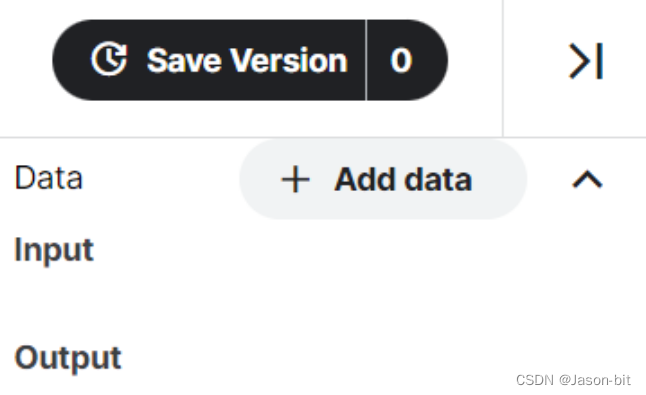
Task: Click the circular history arrow icon
Action: point(109,59)
